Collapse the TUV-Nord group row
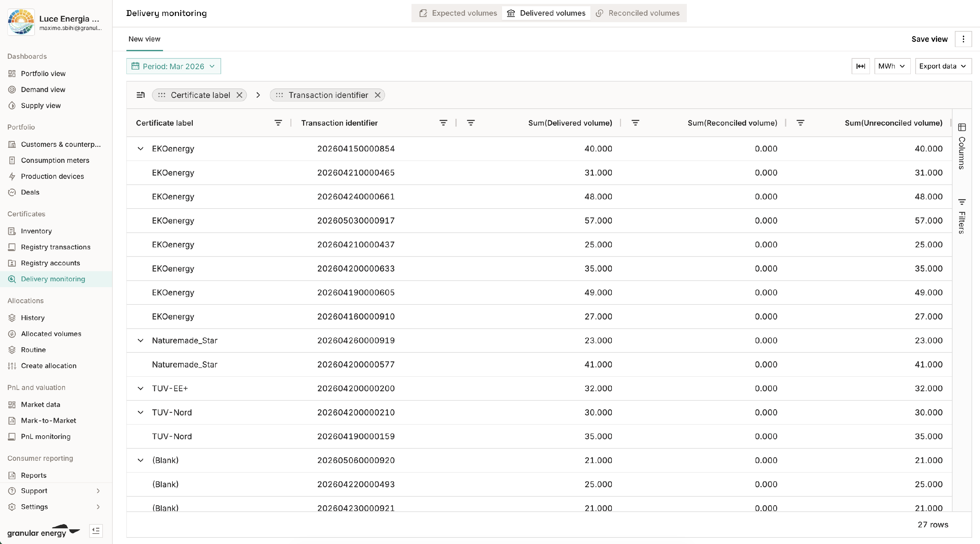 pos(140,412)
